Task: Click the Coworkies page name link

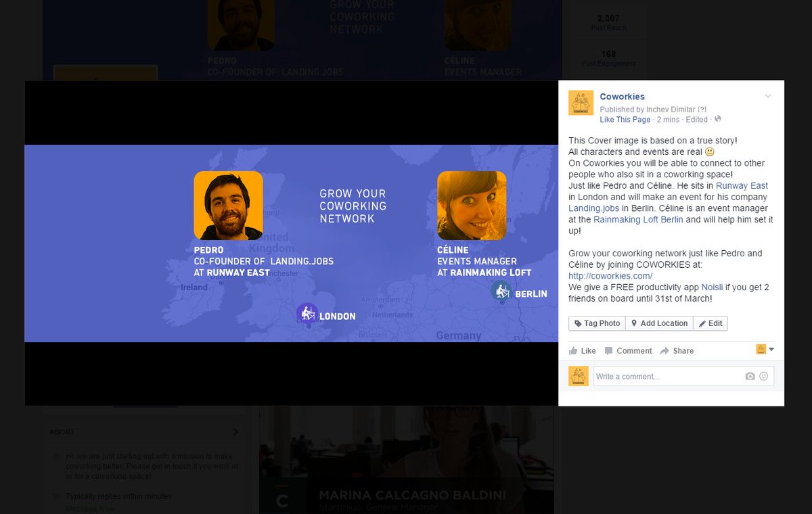Action: coord(623,97)
